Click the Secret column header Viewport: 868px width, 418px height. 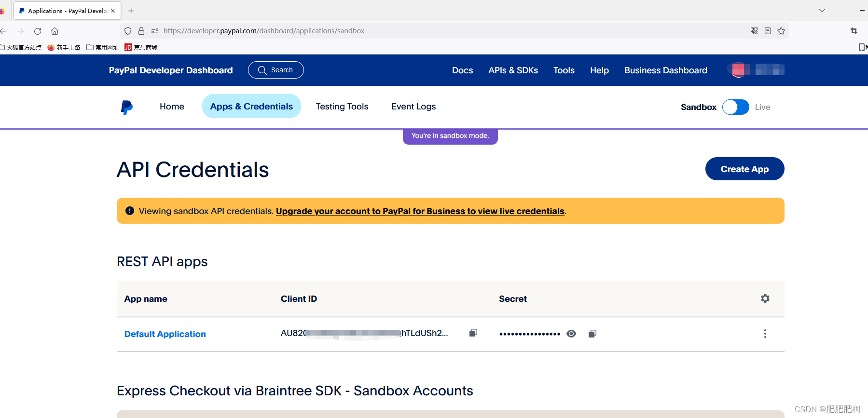tap(513, 299)
